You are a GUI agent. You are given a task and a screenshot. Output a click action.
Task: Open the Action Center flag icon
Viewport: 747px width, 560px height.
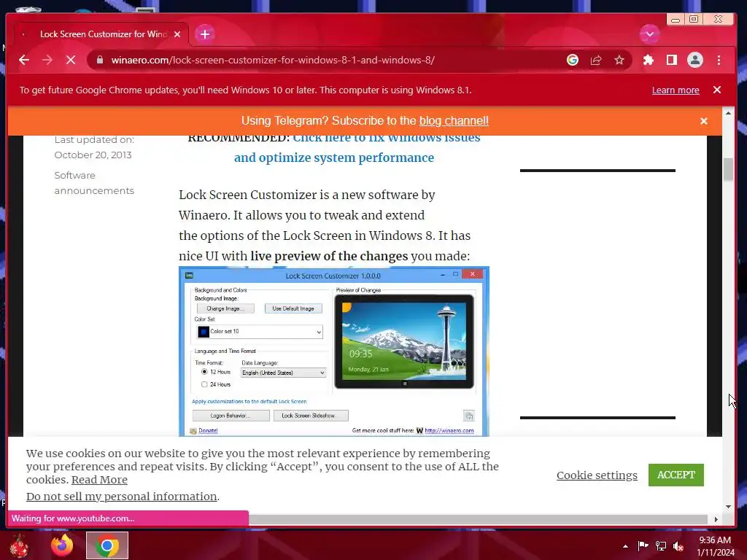pyautogui.click(x=643, y=545)
